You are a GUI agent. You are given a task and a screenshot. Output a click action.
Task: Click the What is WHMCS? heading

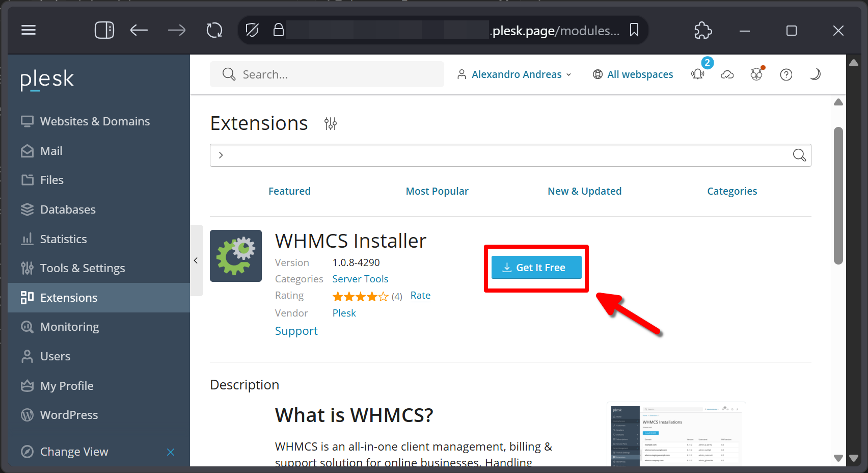tap(354, 415)
